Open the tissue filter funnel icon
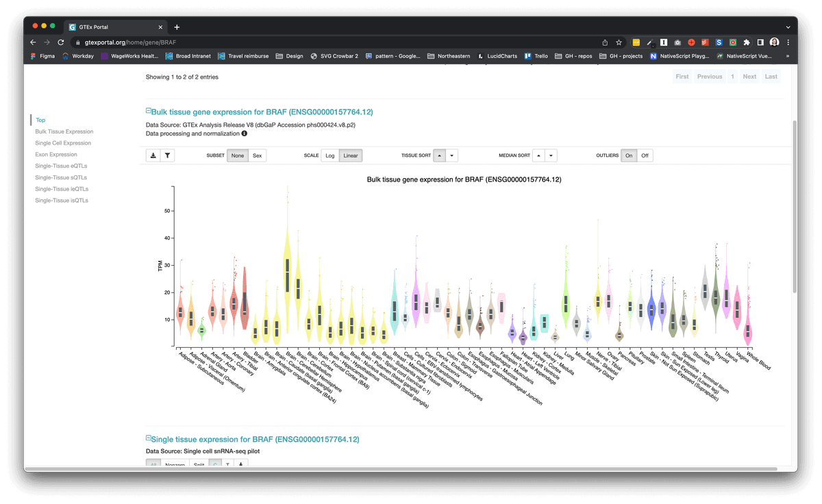Screen dimensions: 822x504 pos(167,155)
